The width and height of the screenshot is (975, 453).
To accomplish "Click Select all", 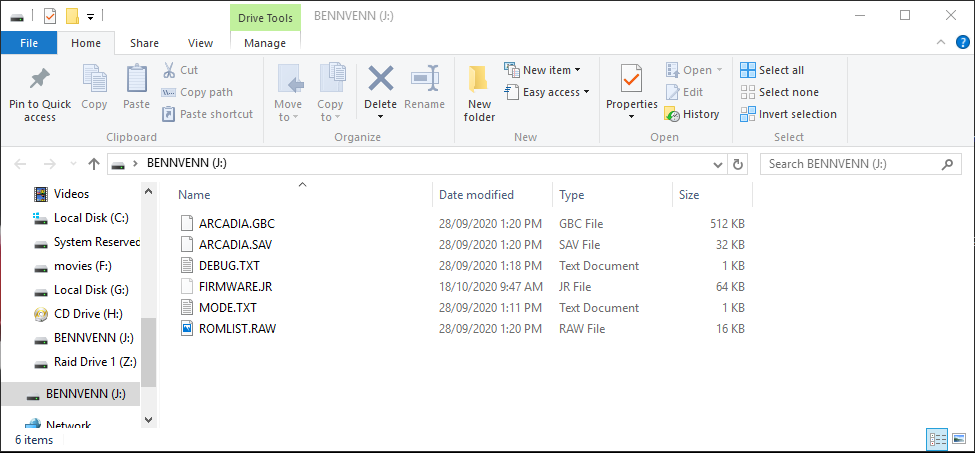I will tap(772, 70).
